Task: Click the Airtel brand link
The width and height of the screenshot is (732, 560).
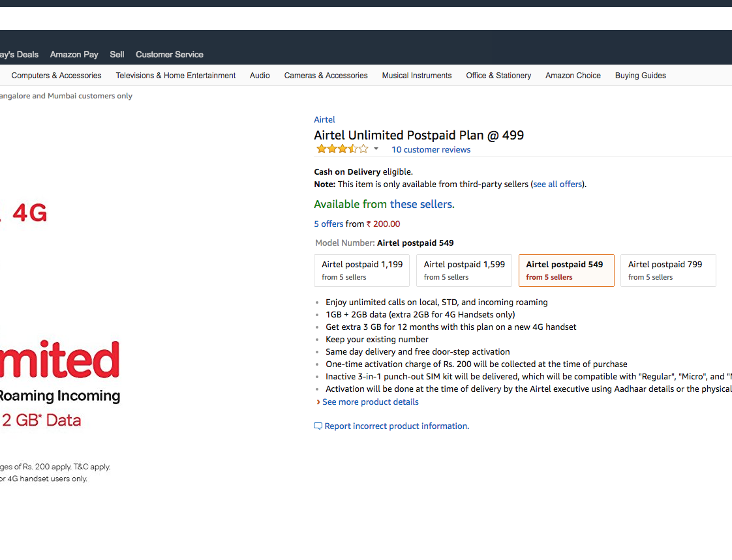Action: click(324, 120)
